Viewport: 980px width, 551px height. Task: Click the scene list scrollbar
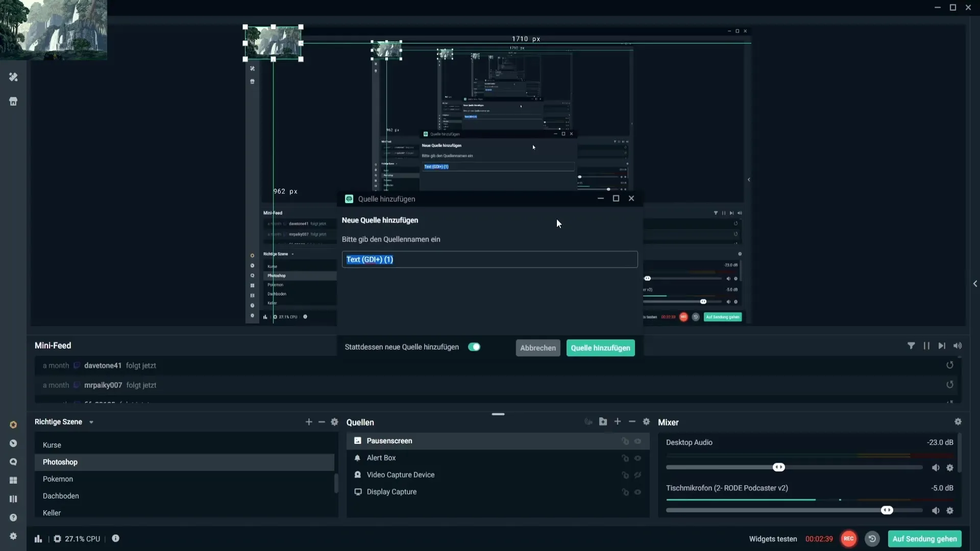[x=336, y=483]
